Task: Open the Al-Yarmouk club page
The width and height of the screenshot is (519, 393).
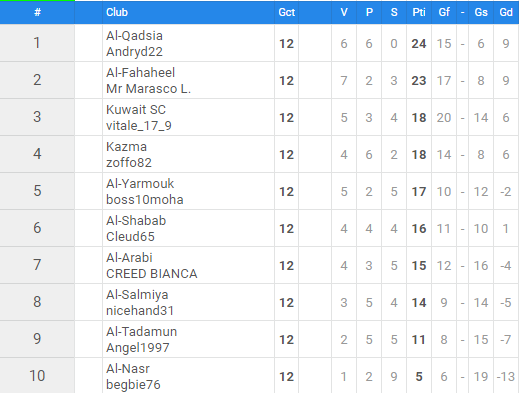Action: (140, 184)
